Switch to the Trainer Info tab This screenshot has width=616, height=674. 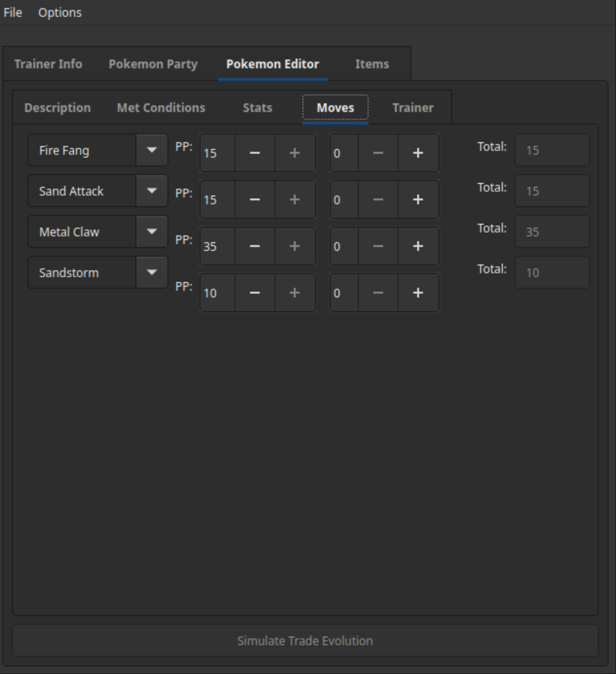49,64
